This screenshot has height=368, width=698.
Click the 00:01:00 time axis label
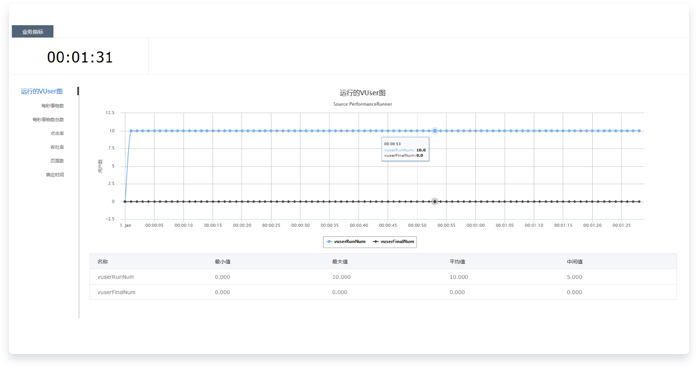point(475,226)
